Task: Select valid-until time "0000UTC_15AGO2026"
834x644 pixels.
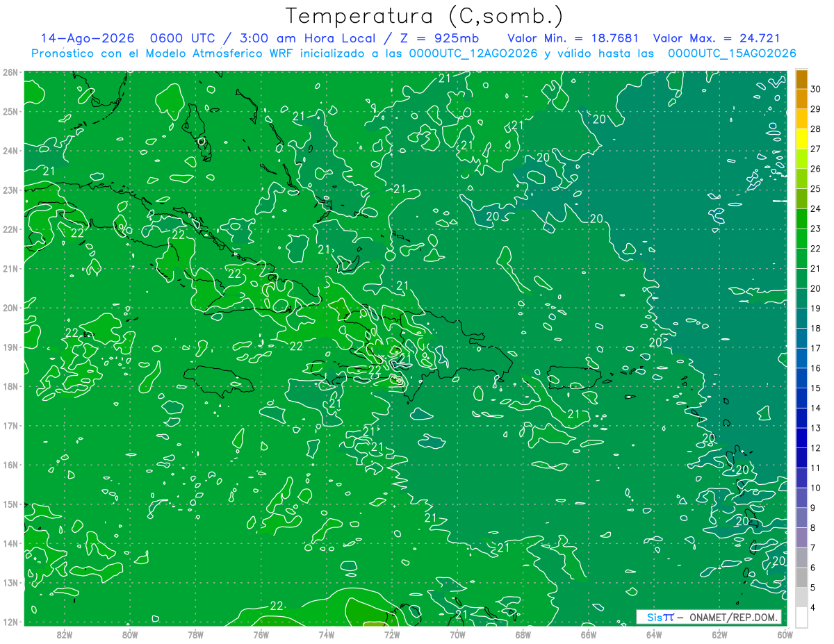Action: click(732, 53)
